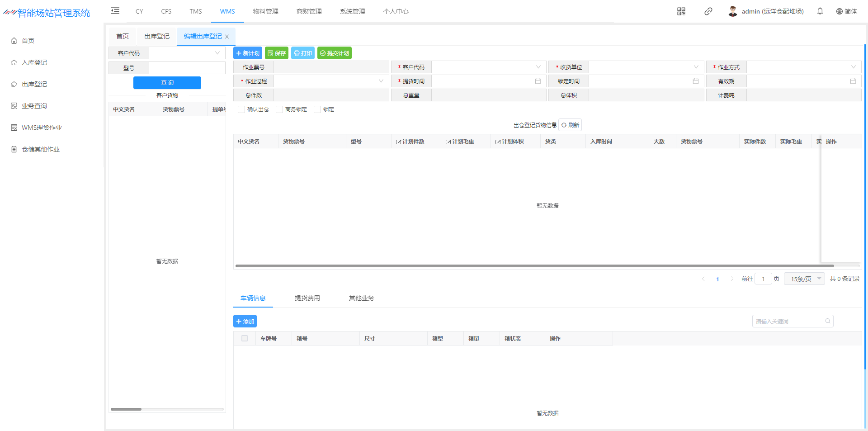Click the calendar icon in 有效期 field
Screen dimensions: 868x431
click(853, 81)
